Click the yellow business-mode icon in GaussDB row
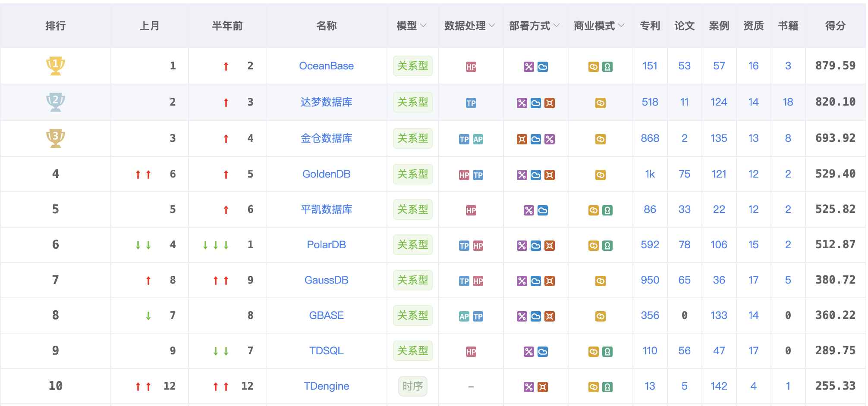The height and width of the screenshot is (406, 868). pos(601,281)
